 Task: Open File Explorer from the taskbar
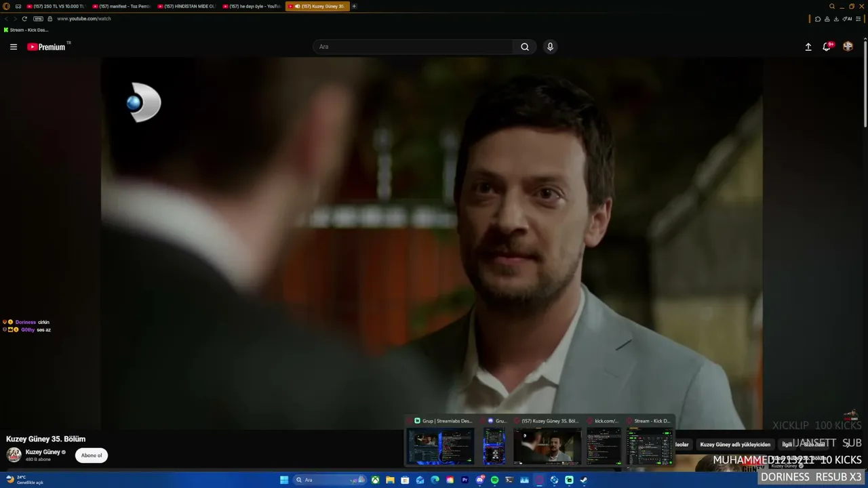[x=390, y=480]
